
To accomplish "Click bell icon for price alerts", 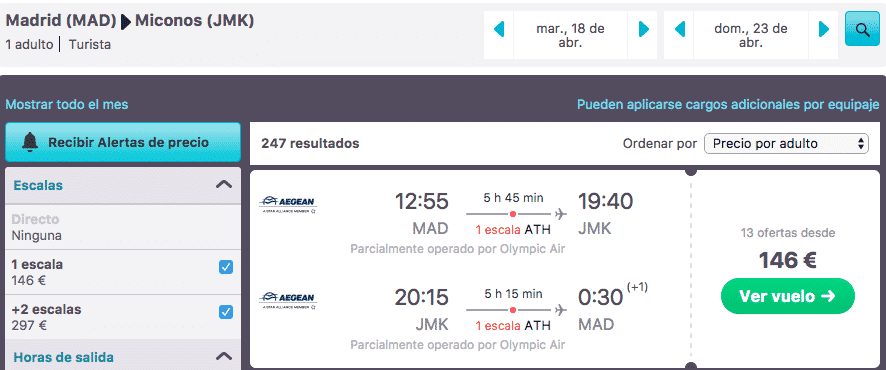I will tap(30, 142).
